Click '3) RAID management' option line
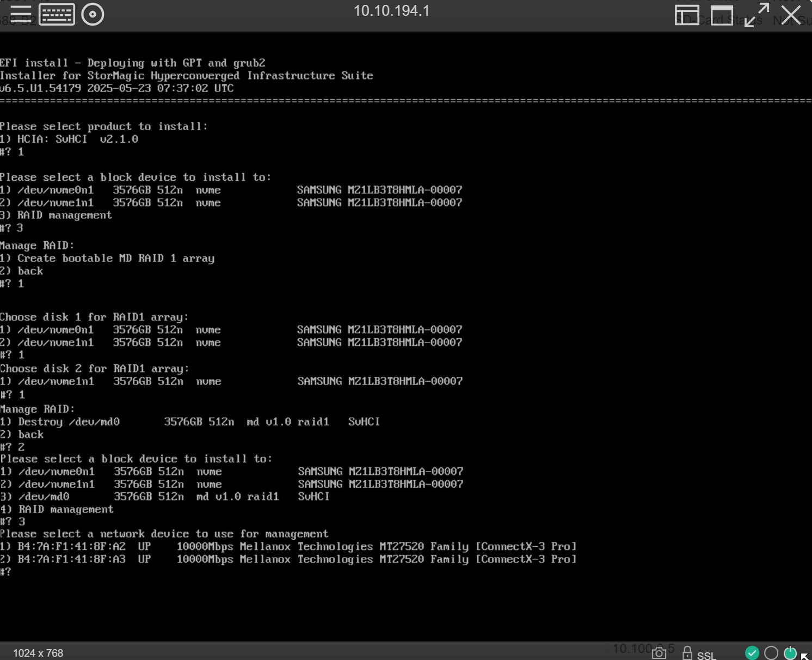Image resolution: width=812 pixels, height=660 pixels. coord(56,215)
